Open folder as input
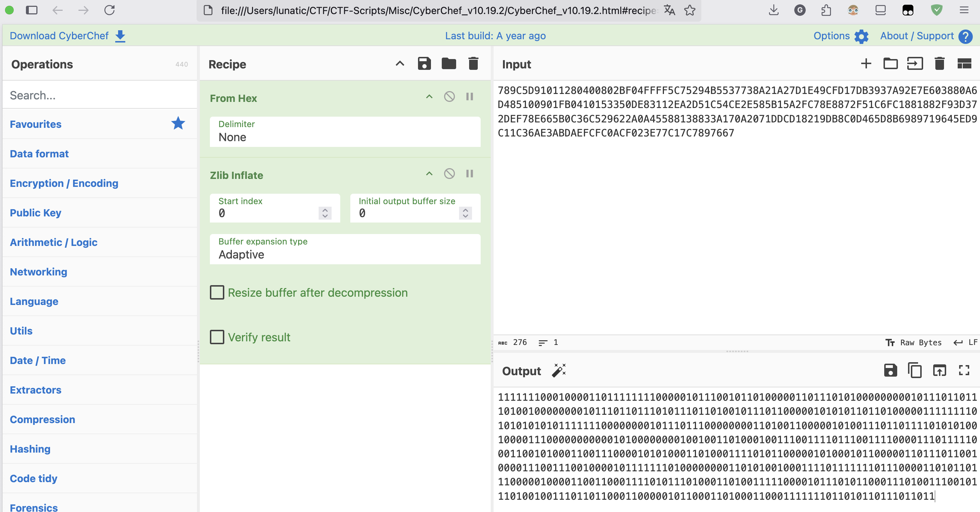 [890, 63]
